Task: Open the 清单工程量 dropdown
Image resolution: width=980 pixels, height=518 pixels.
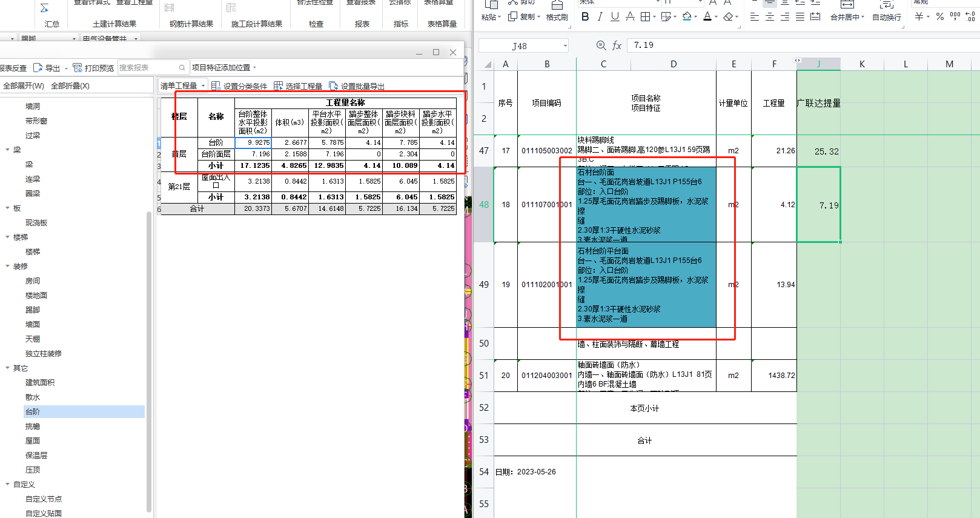Action: pos(183,86)
